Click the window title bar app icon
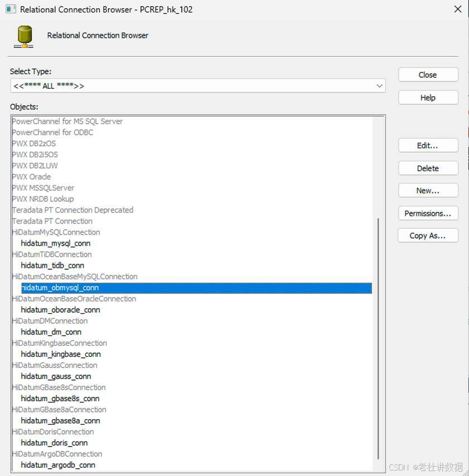 tap(11, 9)
